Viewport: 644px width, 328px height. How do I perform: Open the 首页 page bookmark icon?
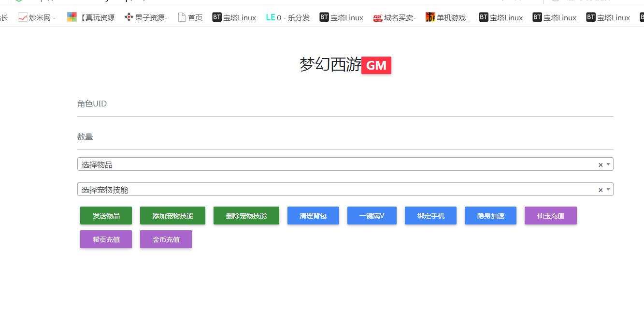(182, 17)
